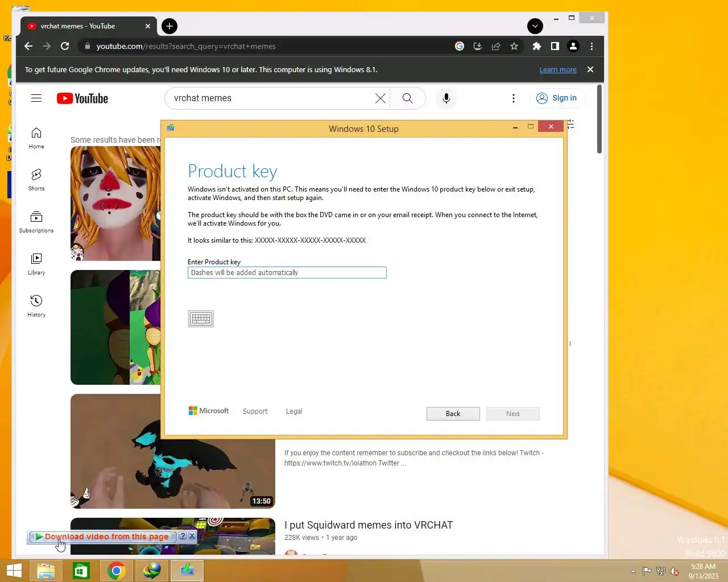This screenshot has height=582, width=728.
Task: Open Action Center flag icon
Action: pos(647,571)
